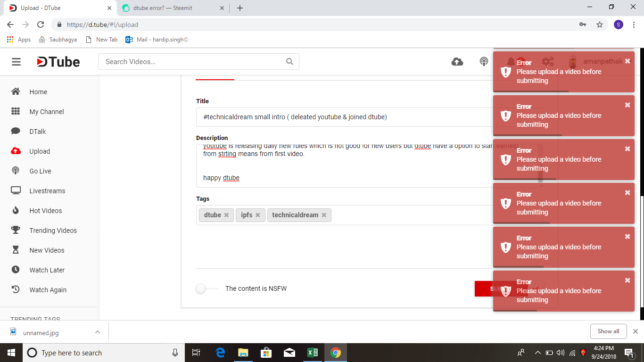Image resolution: width=644 pixels, height=362 pixels.
Task: Open DTube notifications bell
Action: tap(511, 61)
